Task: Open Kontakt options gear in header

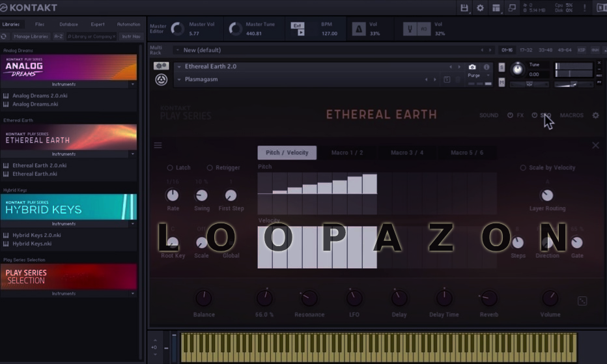Action: (x=480, y=8)
